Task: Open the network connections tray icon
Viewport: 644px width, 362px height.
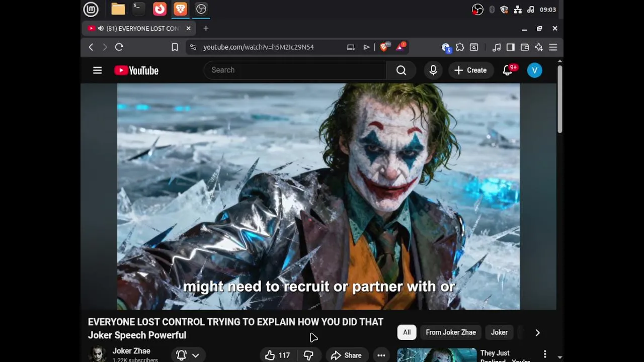Action: click(x=517, y=10)
